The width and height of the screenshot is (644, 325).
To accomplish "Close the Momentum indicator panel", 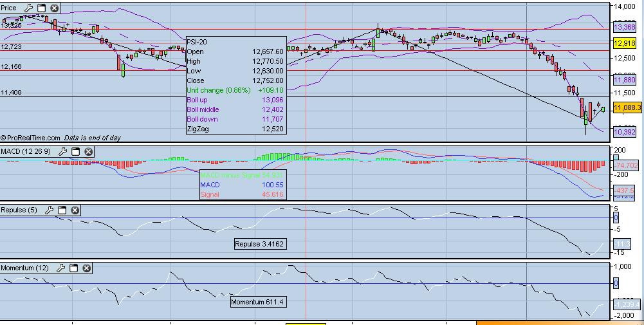I will click(86, 268).
